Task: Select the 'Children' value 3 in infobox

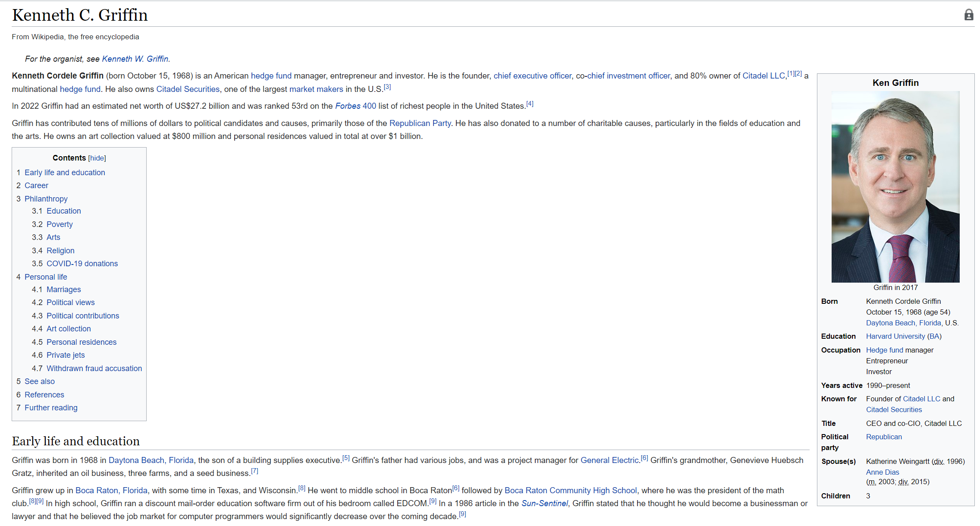Action: [x=868, y=496]
